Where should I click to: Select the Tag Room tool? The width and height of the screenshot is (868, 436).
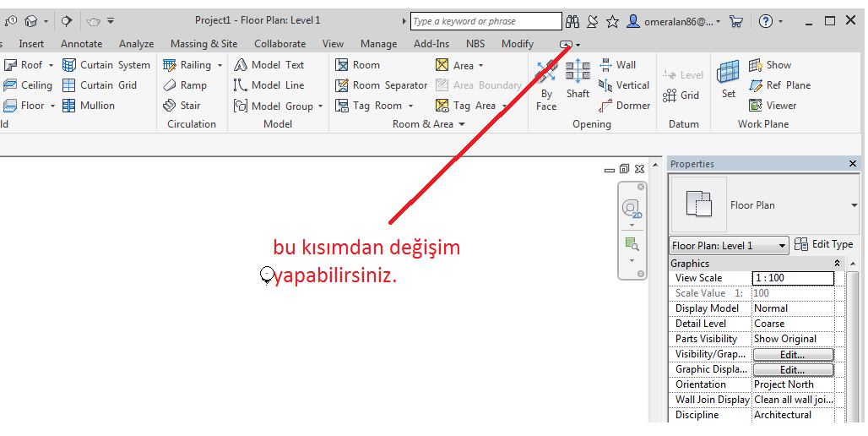[368, 106]
